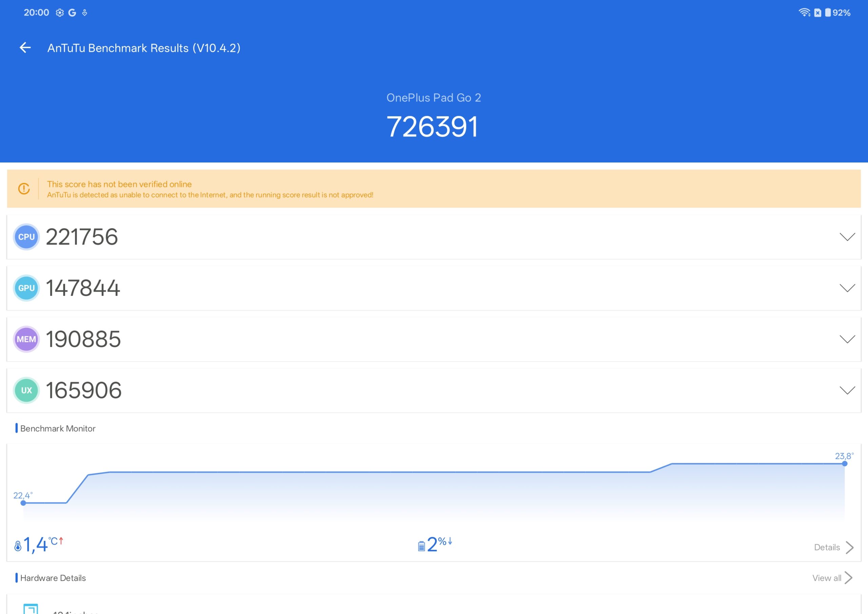Click the thermometer temperature icon

point(18,546)
